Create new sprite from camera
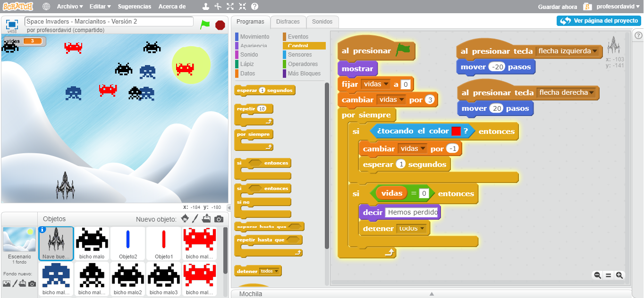The width and height of the screenshot is (644, 298). click(x=219, y=219)
